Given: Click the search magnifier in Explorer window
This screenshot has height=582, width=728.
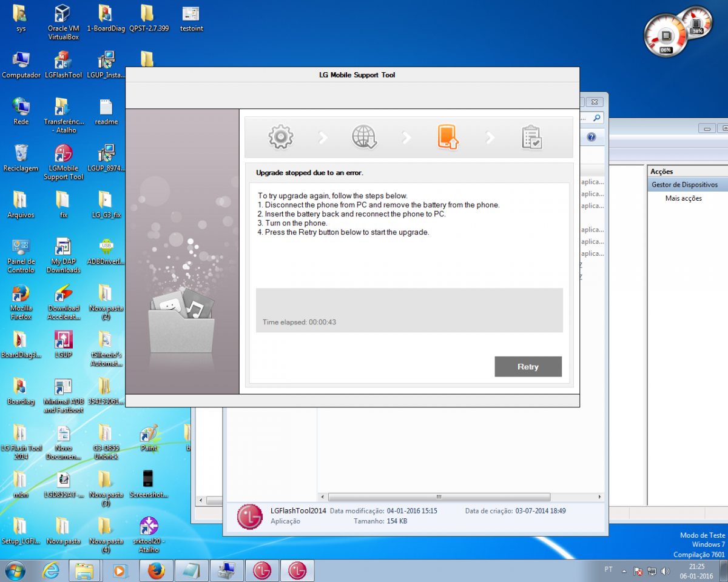Looking at the screenshot, I should coord(597,118).
